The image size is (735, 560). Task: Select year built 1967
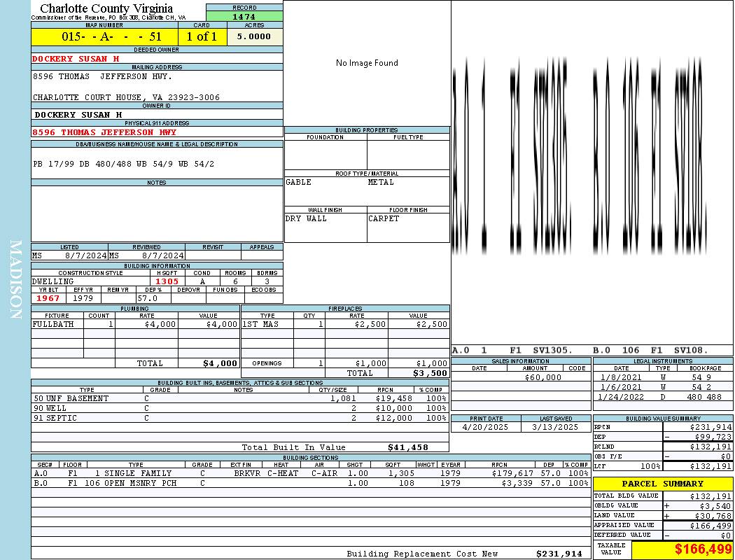48,298
